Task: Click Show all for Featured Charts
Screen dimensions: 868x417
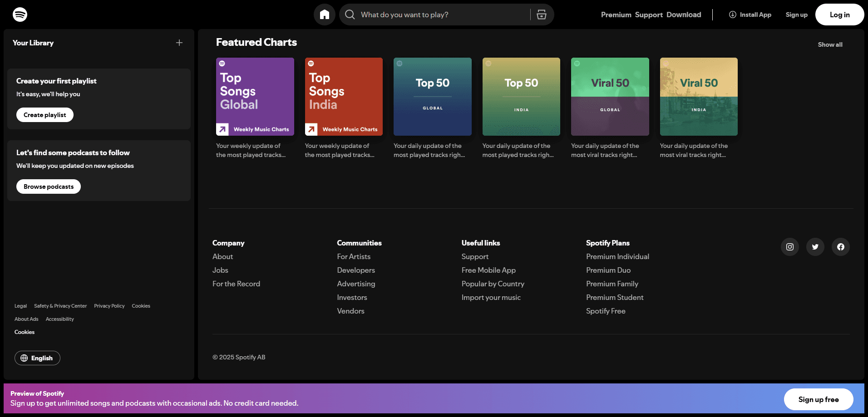Action: [x=830, y=44]
